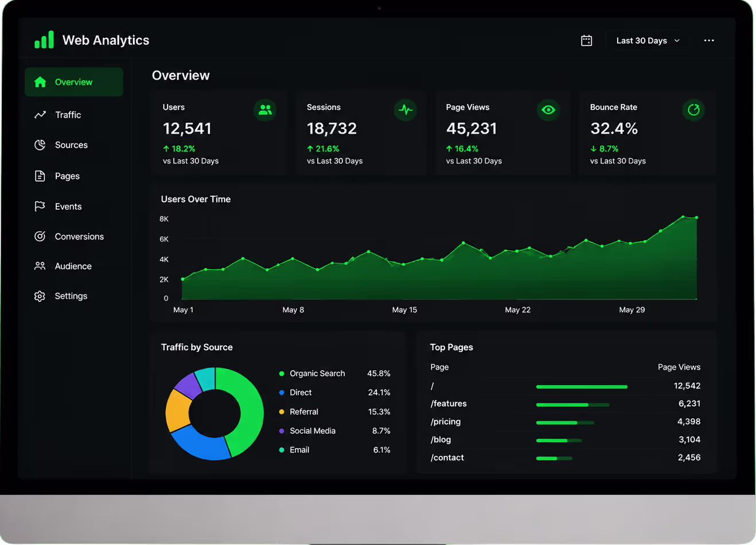Click the green bar-chart Web Analytics logo
The width and height of the screenshot is (756, 545).
44,40
